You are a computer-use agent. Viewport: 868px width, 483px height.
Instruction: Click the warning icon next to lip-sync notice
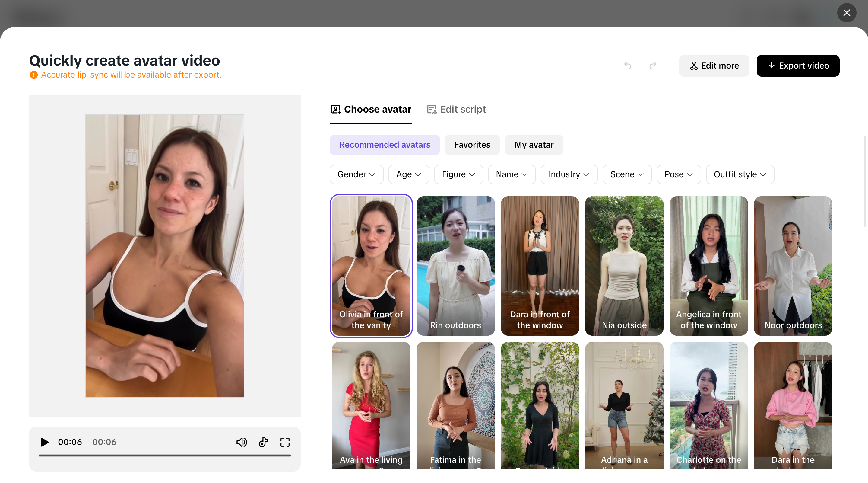coord(33,75)
